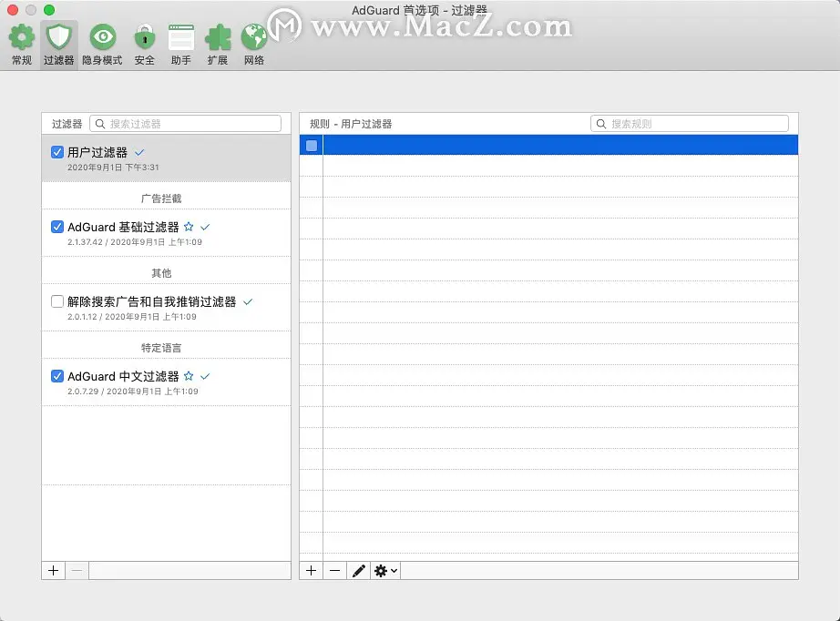This screenshot has height=621, width=840.
Task: Click the 广告拦截 section header
Action: 161,199
